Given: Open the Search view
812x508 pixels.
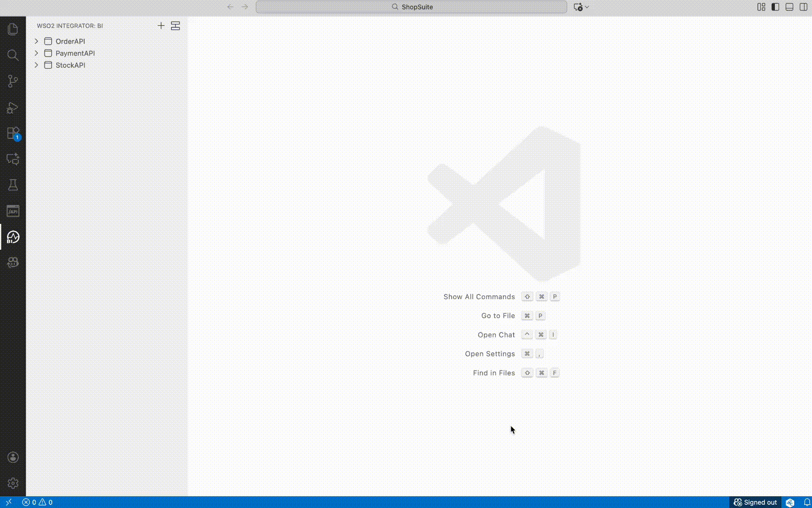Looking at the screenshot, I should pos(13,55).
